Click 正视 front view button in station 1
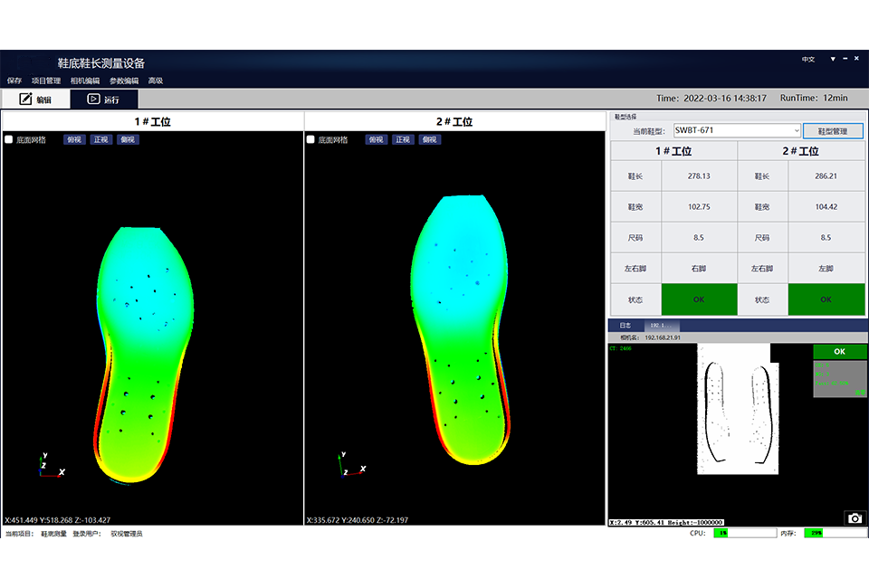The width and height of the screenshot is (869, 588). (100, 140)
